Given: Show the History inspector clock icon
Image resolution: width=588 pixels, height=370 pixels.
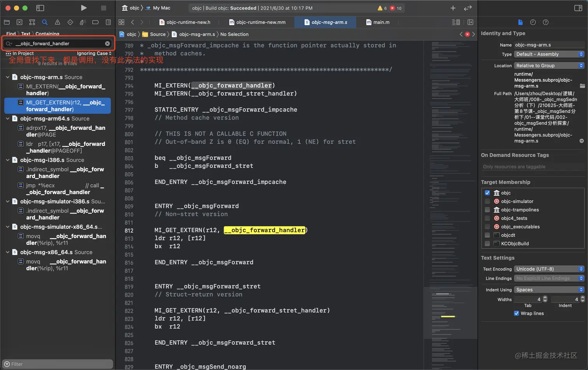Looking at the screenshot, I should pyautogui.click(x=533, y=22).
